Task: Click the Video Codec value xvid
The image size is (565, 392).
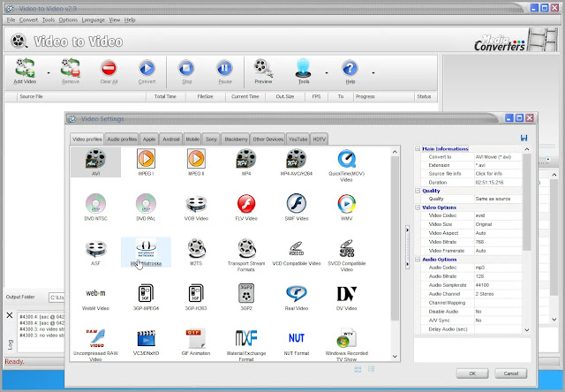Action: click(x=498, y=215)
